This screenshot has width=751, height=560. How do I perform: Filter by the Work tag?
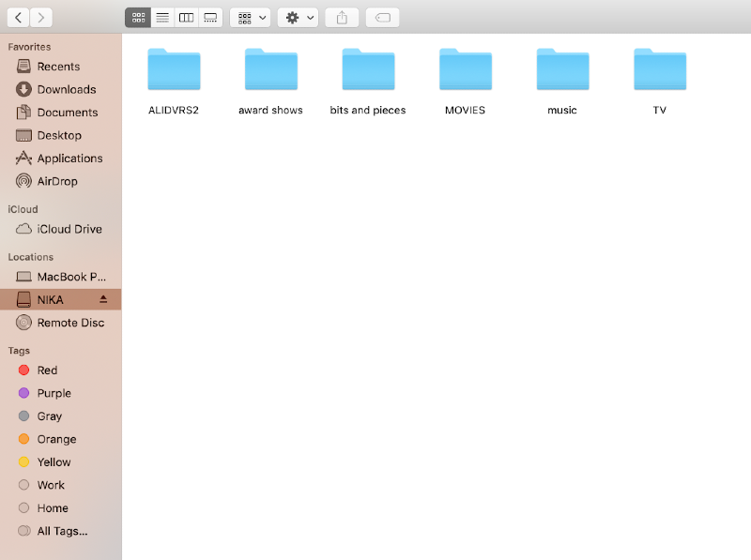[x=61, y=485]
